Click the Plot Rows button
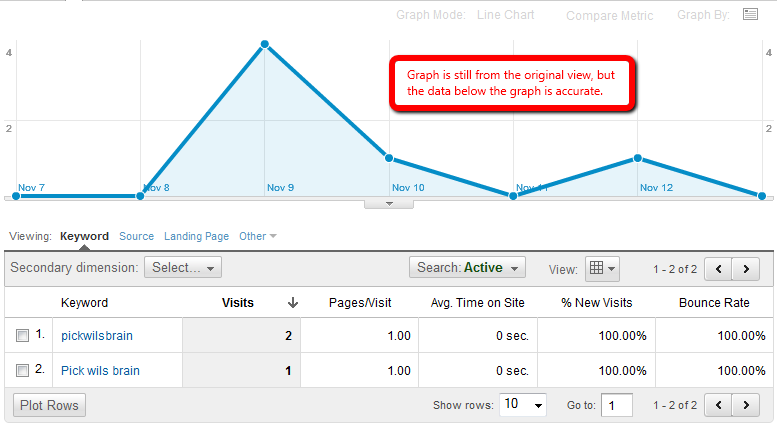Image resolution: width=777 pixels, height=425 pixels. [x=50, y=405]
